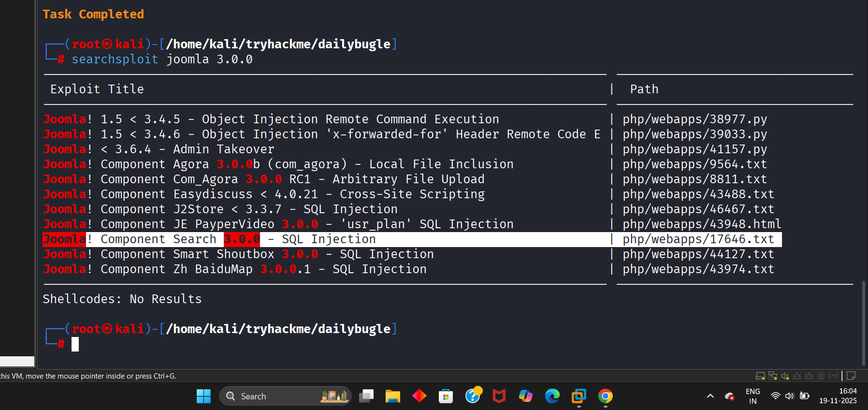Open the ENG IN language switcher
The width and height of the screenshot is (868, 410).
(752, 396)
